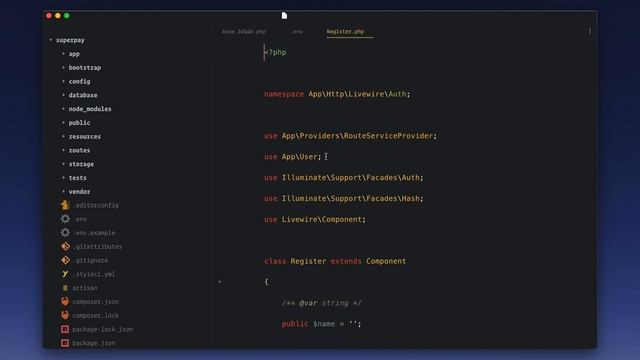Screen dimensions: 640x360
Task: Click the composer.lock file icon
Action: (x=65, y=315)
